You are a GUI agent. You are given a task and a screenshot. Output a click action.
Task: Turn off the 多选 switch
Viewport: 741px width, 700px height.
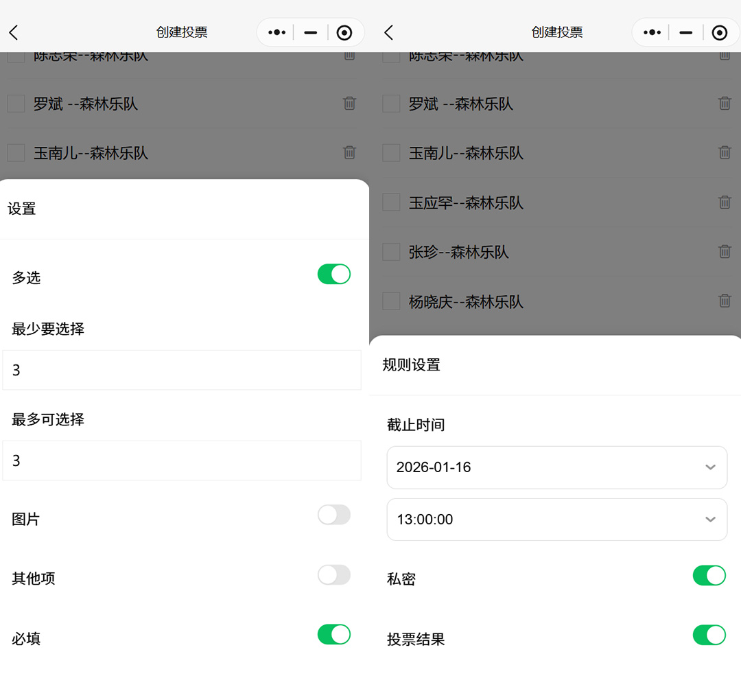[333, 275]
